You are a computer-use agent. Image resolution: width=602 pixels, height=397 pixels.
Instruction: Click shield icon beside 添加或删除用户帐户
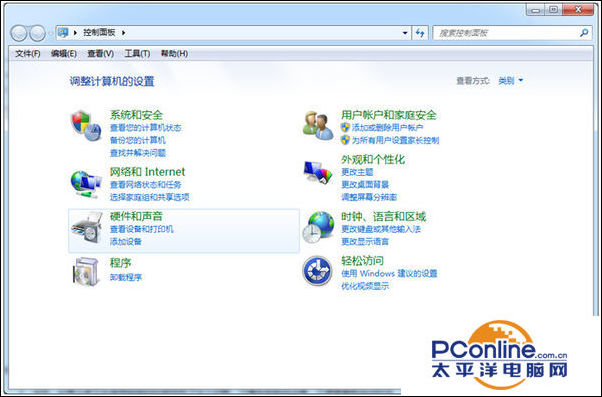click(x=345, y=127)
